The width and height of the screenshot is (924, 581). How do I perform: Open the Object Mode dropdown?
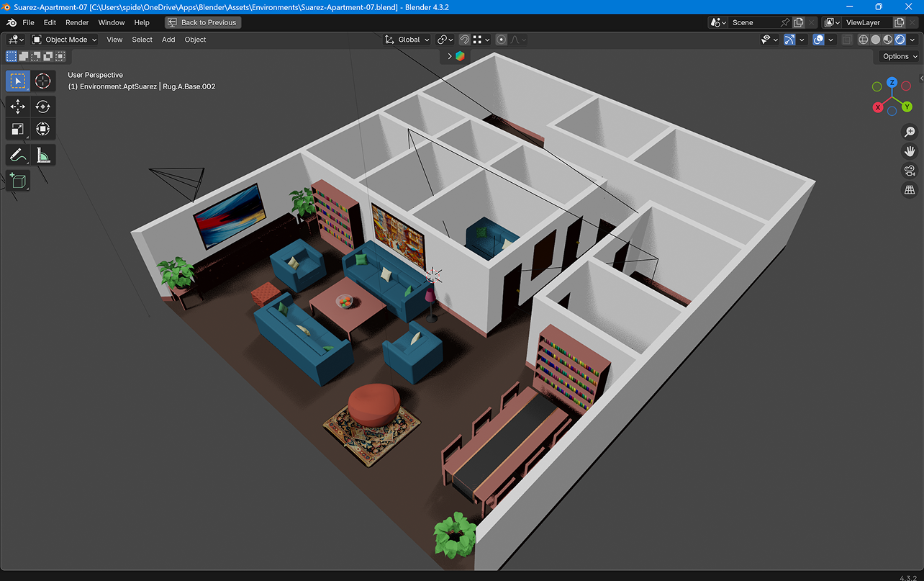60,40
